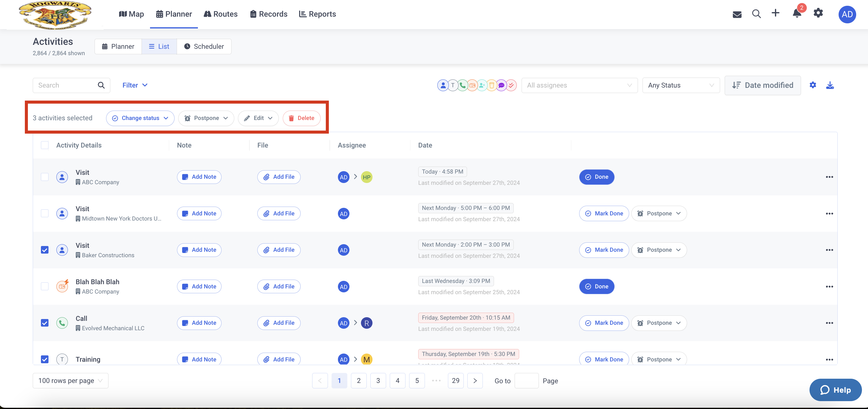The image size is (868, 409).
Task: Filter by yellow cup activity type icon
Action: pos(492,85)
